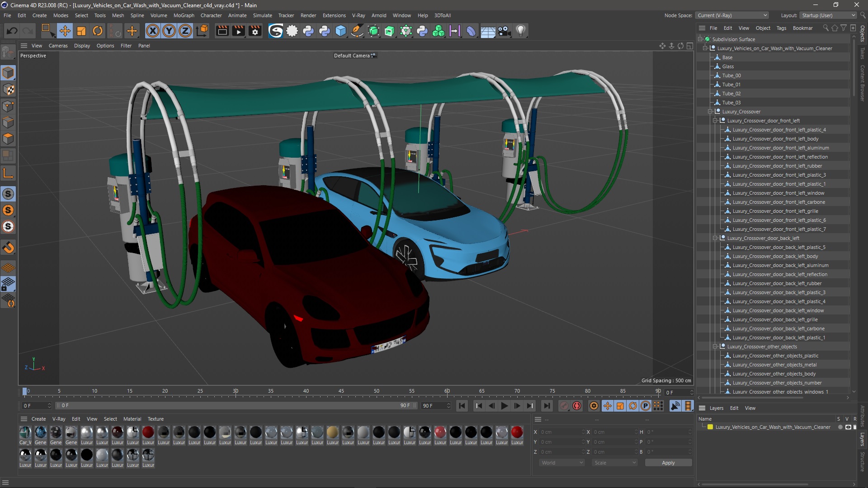Switch to Texture mode checker icon
Image resolution: width=868 pixels, height=488 pixels.
click(8, 90)
